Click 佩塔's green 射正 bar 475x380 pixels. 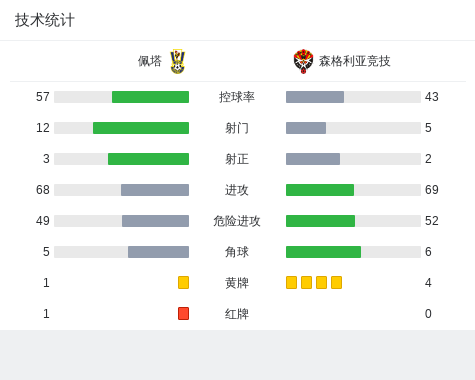pos(148,159)
